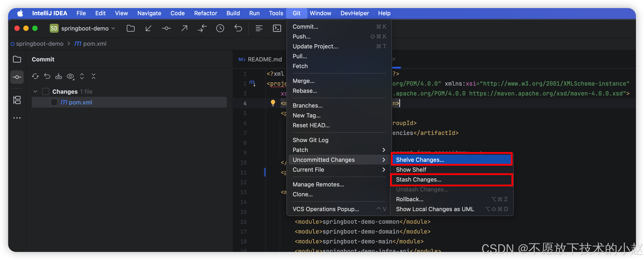Click the Push arrow toolbar icon
This screenshot has width=644, height=260.
[184, 28]
